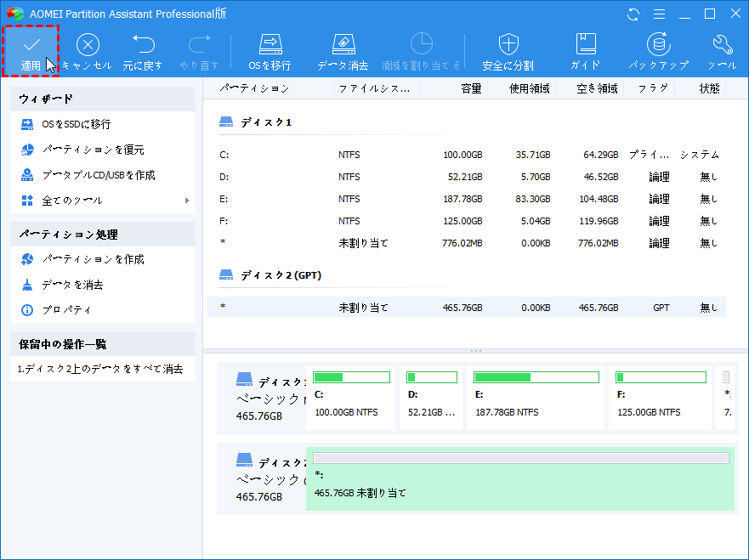Image resolution: width=749 pixels, height=560 pixels.
Task: Expand the 全てのツール submenu arrow
Action: click(187, 201)
